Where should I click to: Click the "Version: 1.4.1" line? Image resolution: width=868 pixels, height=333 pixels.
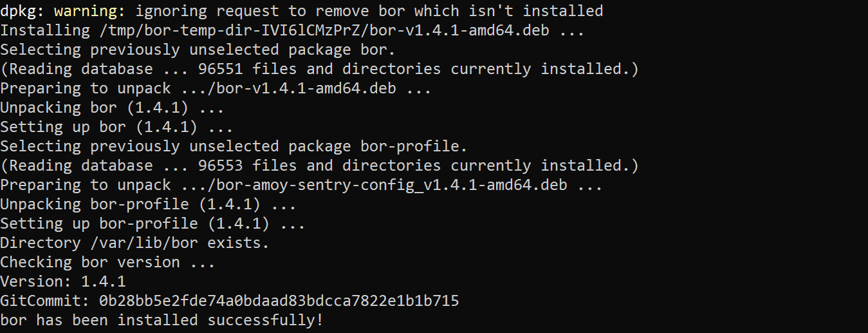(x=62, y=281)
